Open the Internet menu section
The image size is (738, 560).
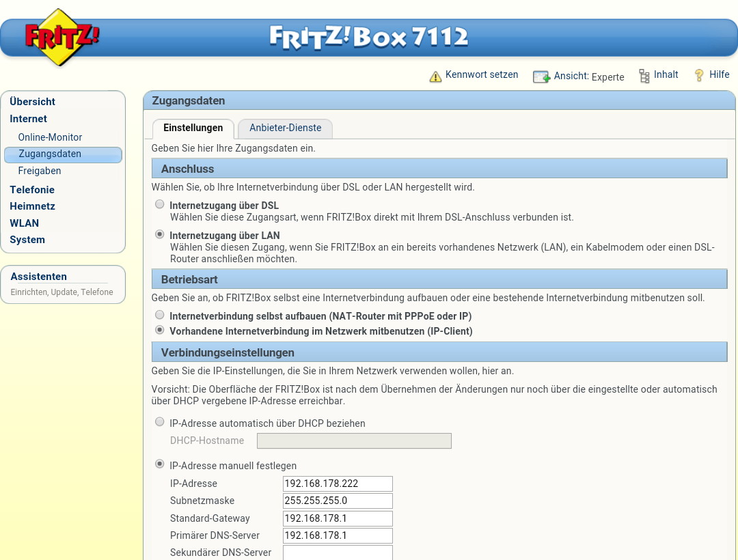(28, 119)
